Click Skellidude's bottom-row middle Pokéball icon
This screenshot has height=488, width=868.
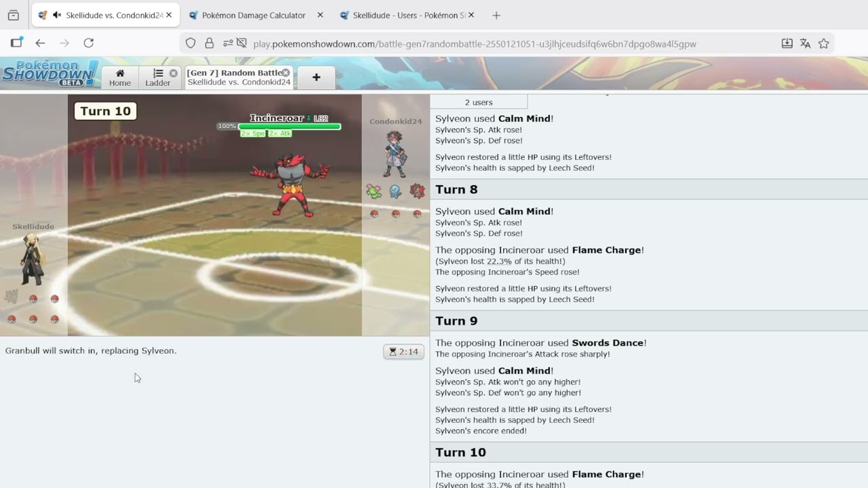pyautogui.click(x=33, y=319)
